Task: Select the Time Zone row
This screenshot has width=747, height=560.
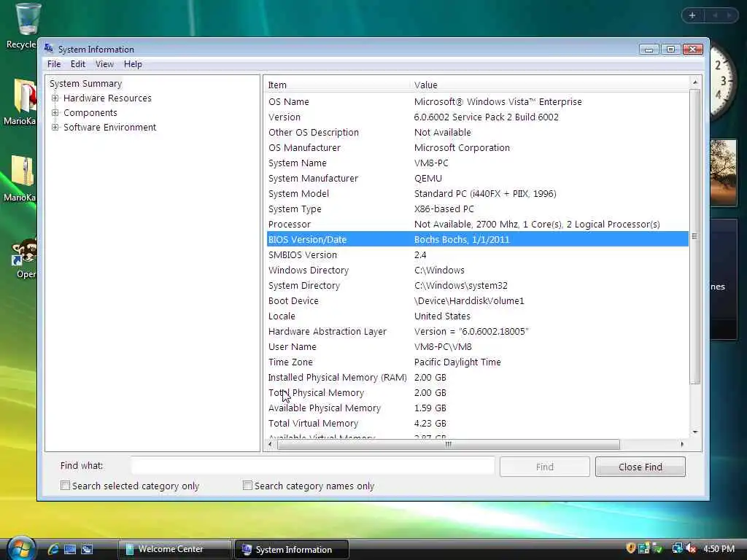Action: pyautogui.click(x=477, y=362)
